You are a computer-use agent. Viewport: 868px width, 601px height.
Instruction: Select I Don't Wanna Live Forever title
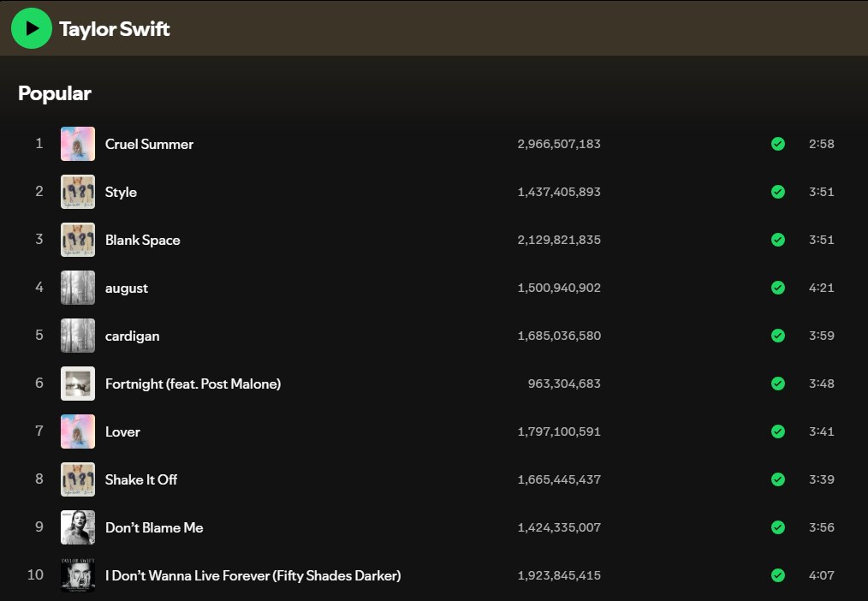click(x=253, y=575)
